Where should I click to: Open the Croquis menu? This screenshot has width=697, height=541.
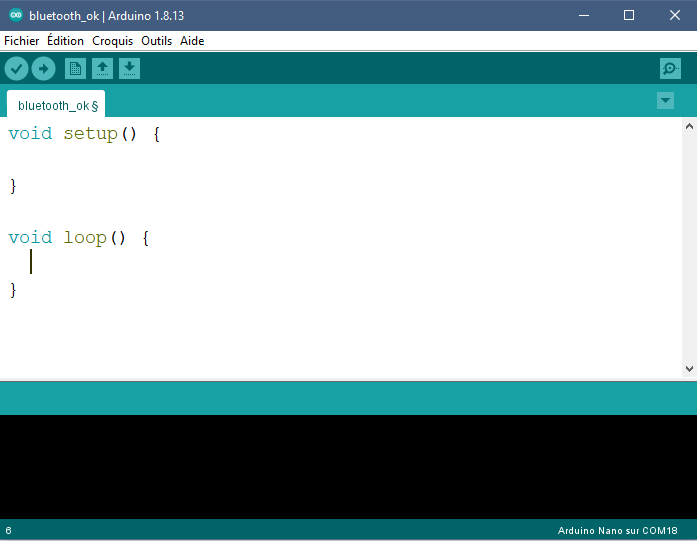tap(112, 41)
